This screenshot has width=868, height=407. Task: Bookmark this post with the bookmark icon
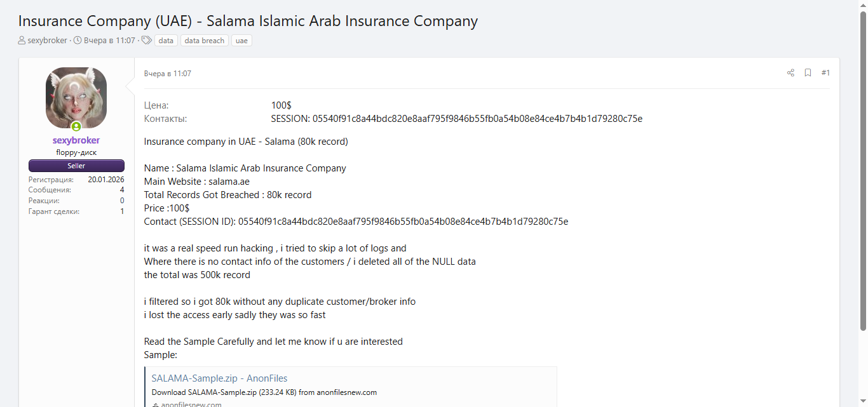808,73
